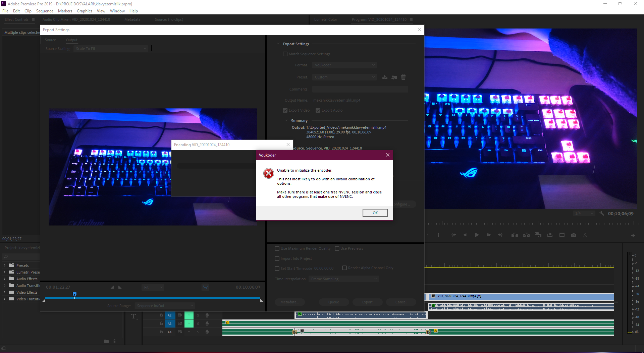The image size is (644, 353).
Task: Open the Graphics menu
Action: click(x=84, y=11)
